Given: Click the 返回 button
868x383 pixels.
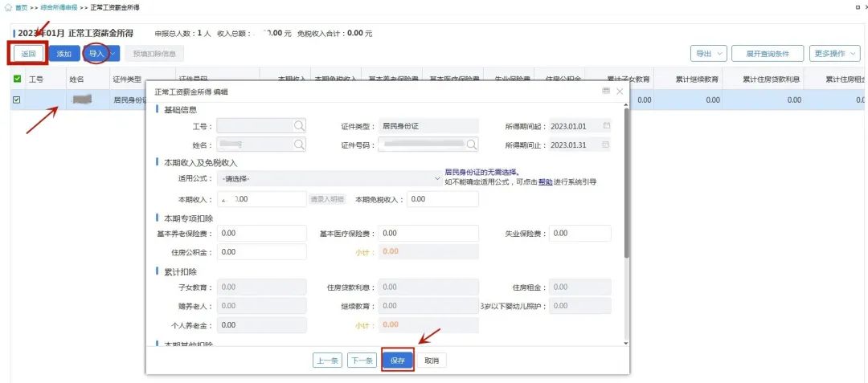Looking at the screenshot, I should pyautogui.click(x=29, y=54).
